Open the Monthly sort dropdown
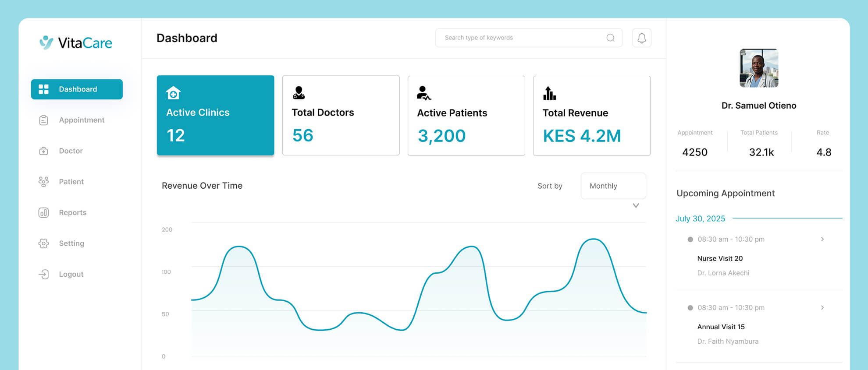 (613, 186)
